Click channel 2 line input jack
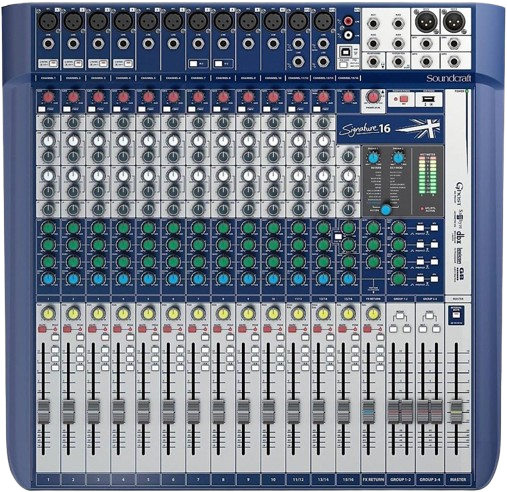The image size is (507, 492). point(73,44)
